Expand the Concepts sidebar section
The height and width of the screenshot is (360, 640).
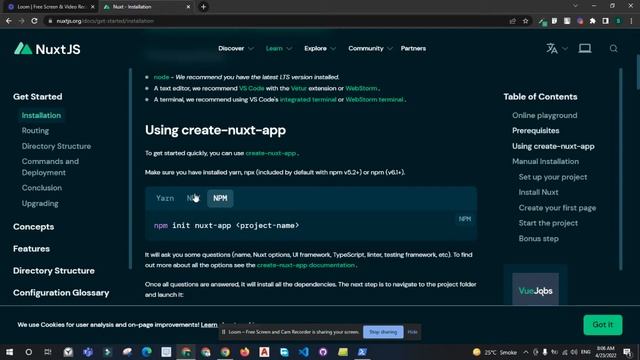click(x=33, y=227)
